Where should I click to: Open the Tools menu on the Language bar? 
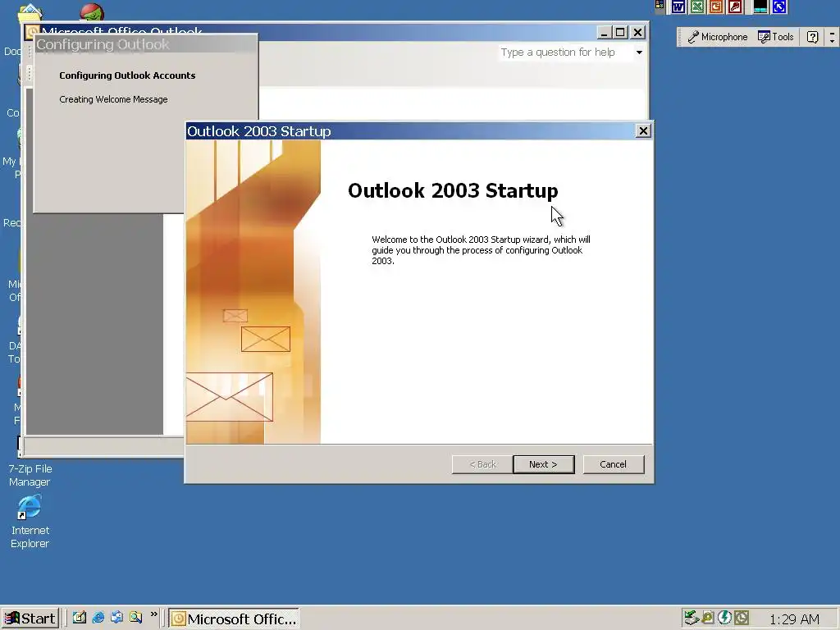[x=775, y=37]
